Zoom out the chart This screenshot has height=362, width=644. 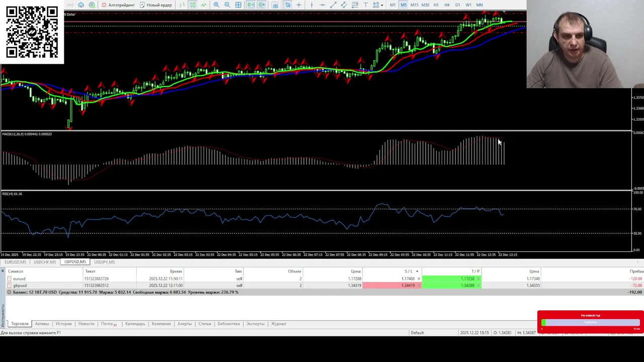[x=227, y=5]
